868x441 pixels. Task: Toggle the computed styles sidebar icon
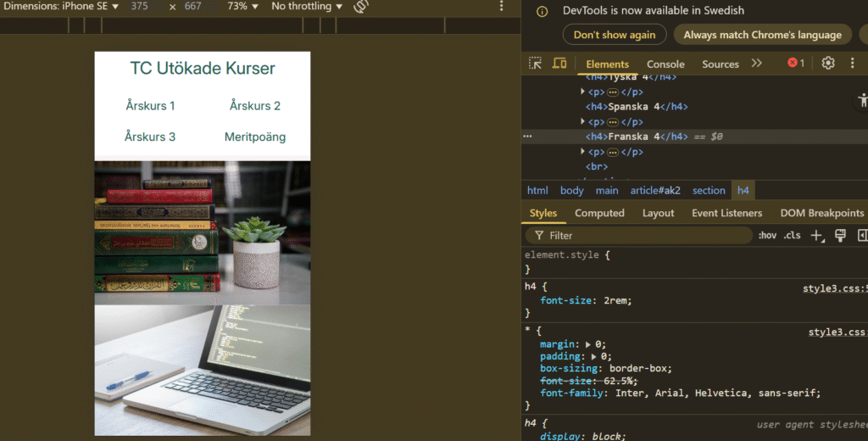862,236
